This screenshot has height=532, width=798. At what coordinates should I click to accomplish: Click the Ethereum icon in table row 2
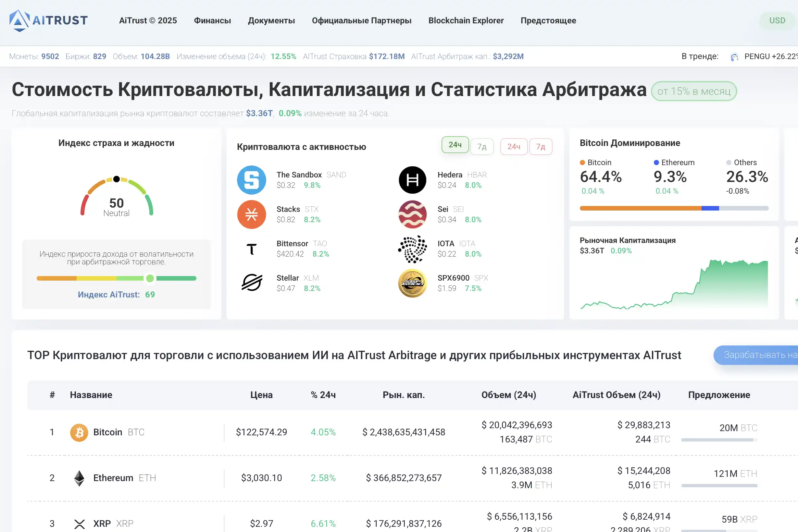[79, 478]
